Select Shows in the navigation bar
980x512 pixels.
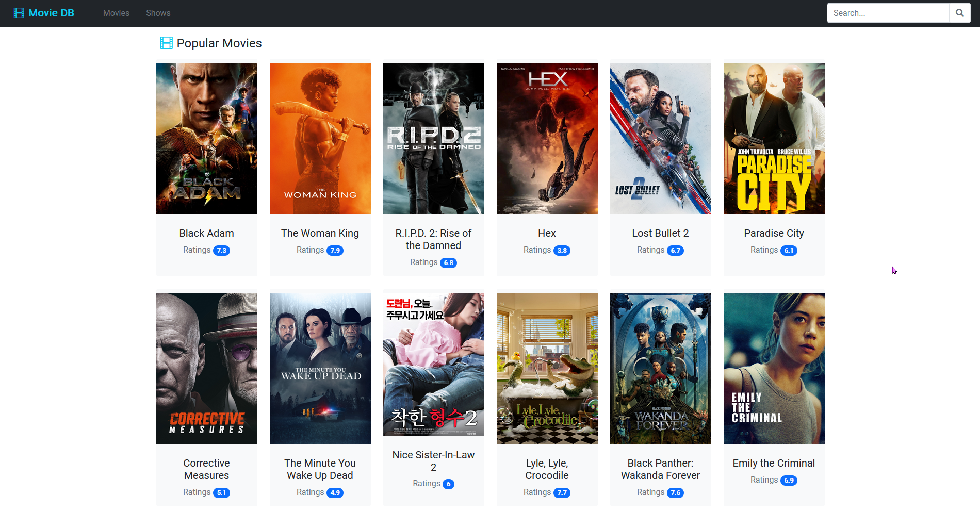coord(158,13)
